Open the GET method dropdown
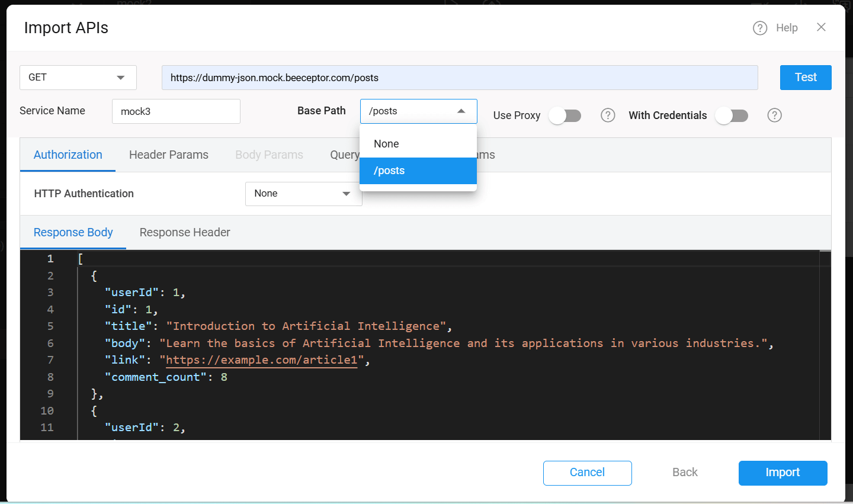 tap(78, 78)
